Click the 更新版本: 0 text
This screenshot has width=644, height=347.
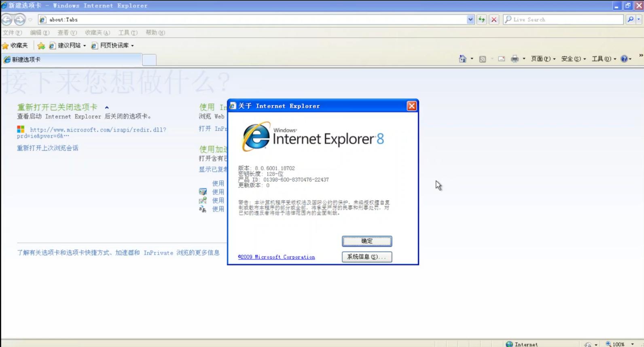point(254,185)
